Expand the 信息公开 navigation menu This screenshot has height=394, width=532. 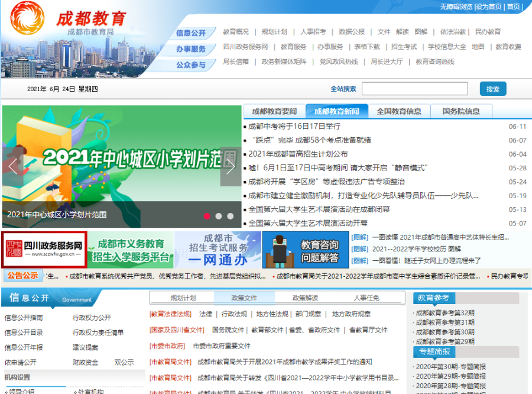pos(191,32)
